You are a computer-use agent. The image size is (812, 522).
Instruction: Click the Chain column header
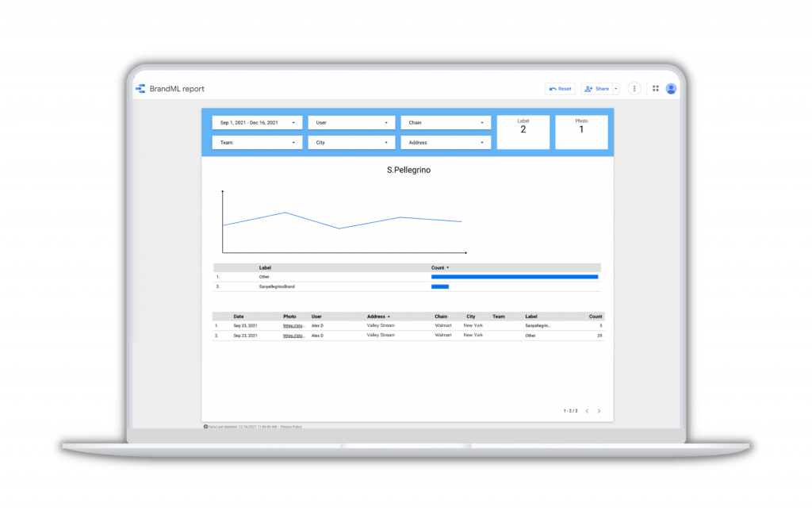click(x=441, y=317)
